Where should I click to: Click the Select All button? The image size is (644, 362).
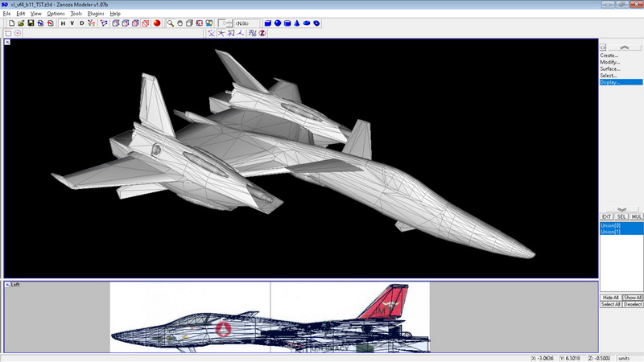pyautogui.click(x=611, y=305)
